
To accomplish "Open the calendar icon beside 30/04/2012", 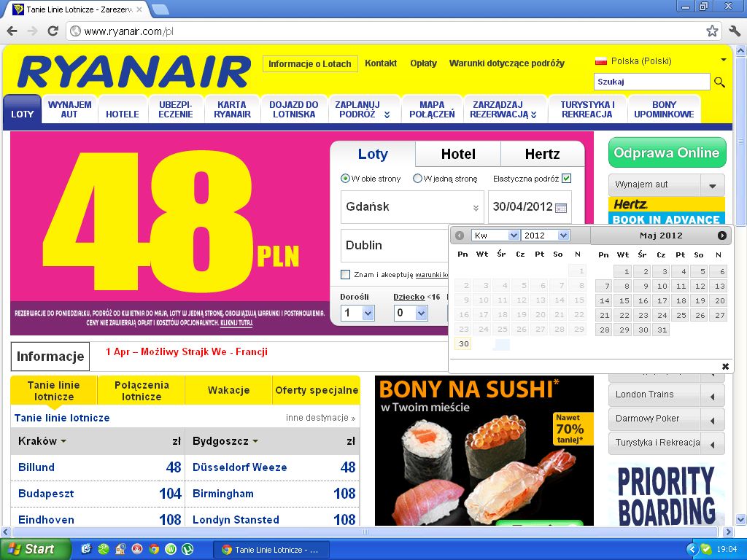I will coord(561,208).
